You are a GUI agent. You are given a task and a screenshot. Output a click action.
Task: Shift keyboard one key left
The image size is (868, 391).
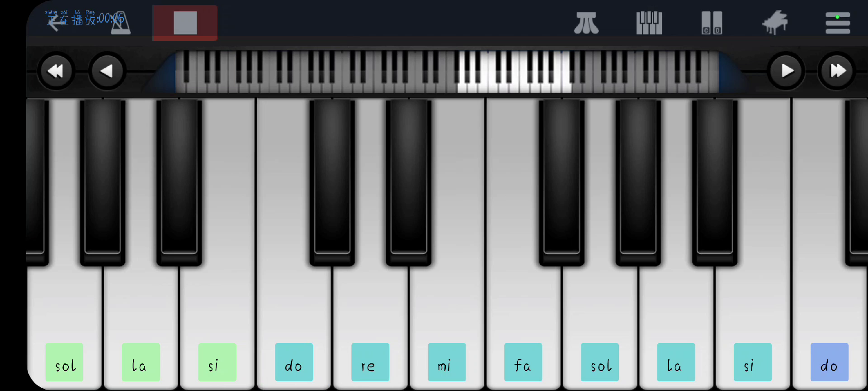coord(107,71)
